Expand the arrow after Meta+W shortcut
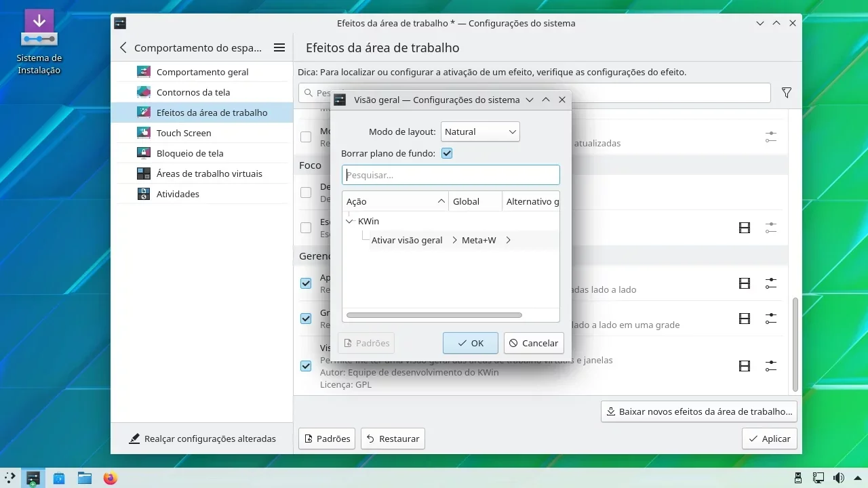The height and width of the screenshot is (488, 868). pyautogui.click(x=508, y=240)
